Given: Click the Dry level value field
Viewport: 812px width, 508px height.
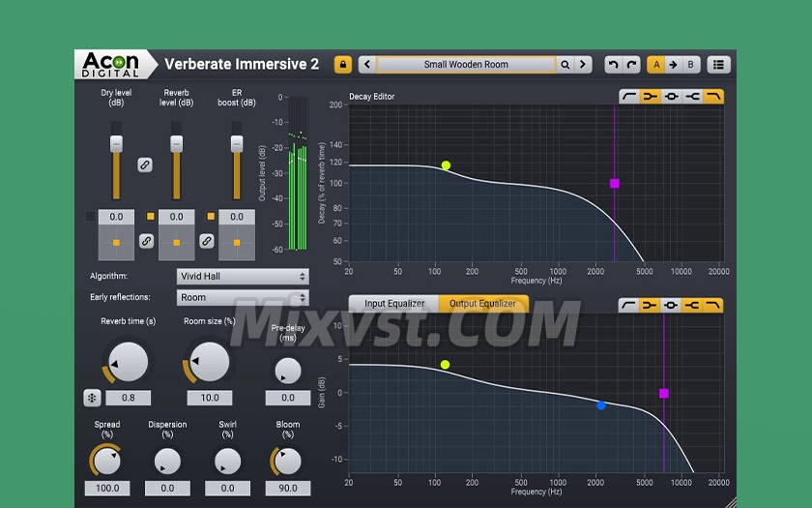Looking at the screenshot, I should pyautogui.click(x=117, y=217).
